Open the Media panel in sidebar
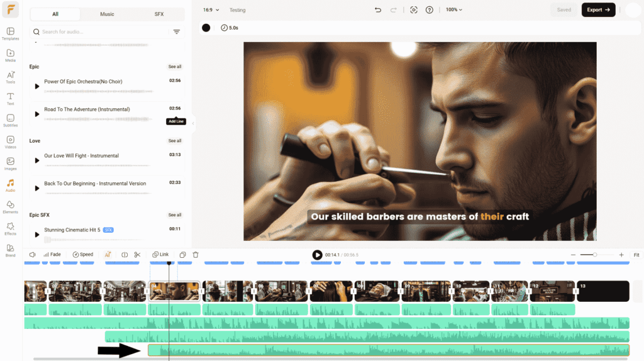Screen dimensions: 644x361 10,55
